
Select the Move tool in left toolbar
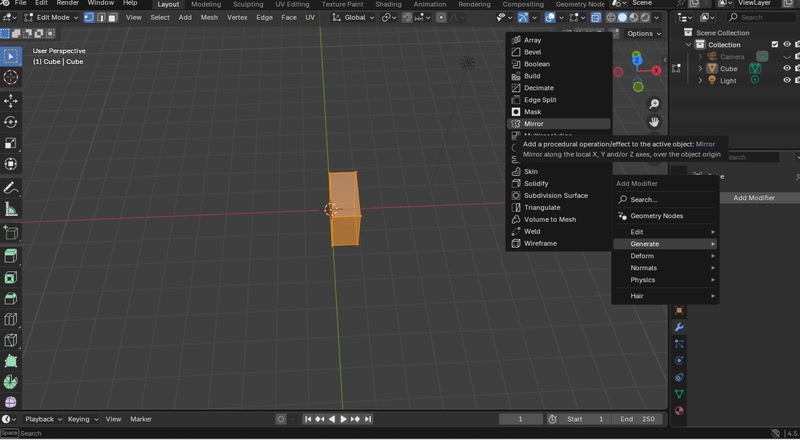(11, 100)
